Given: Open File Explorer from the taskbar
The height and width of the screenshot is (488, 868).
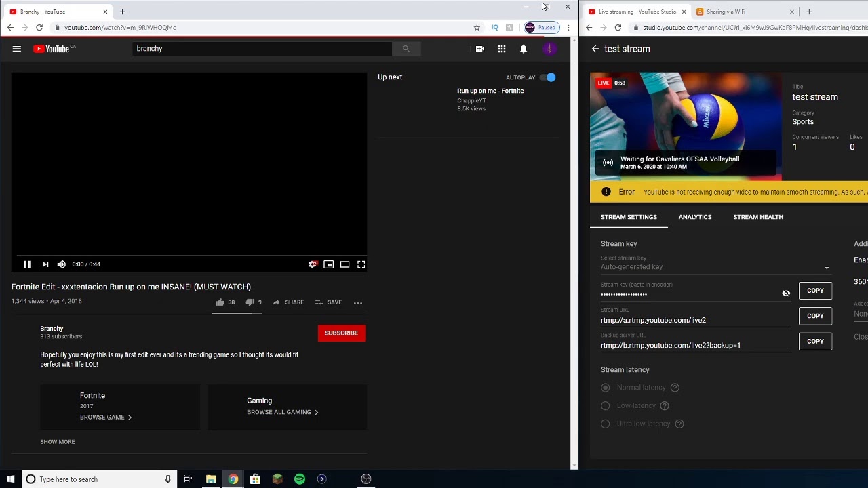Looking at the screenshot, I should tap(211, 479).
